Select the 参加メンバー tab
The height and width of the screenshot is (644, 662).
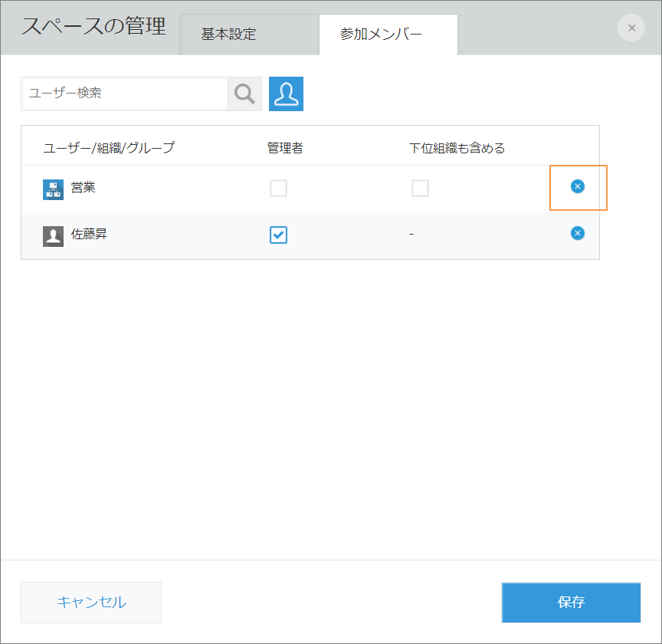pyautogui.click(x=388, y=34)
